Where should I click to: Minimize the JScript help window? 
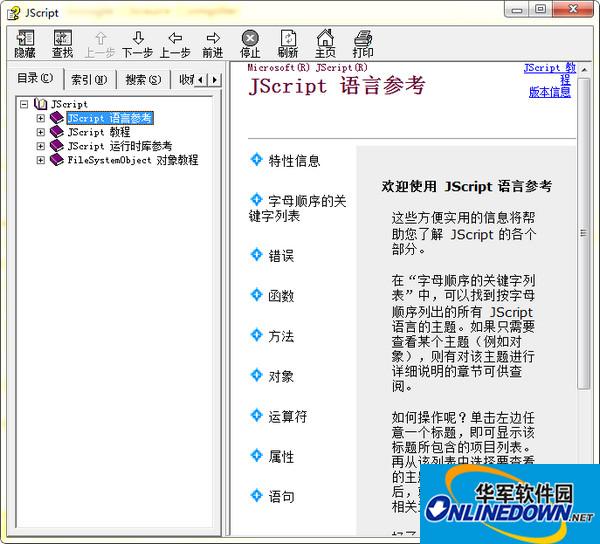click(x=517, y=10)
